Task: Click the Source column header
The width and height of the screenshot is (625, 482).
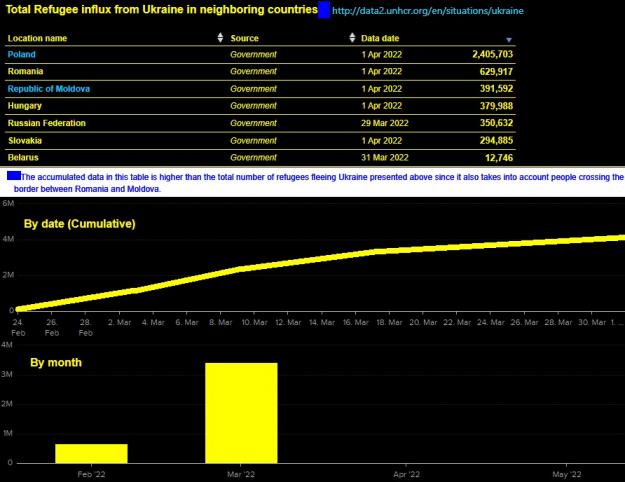Action: [x=244, y=38]
